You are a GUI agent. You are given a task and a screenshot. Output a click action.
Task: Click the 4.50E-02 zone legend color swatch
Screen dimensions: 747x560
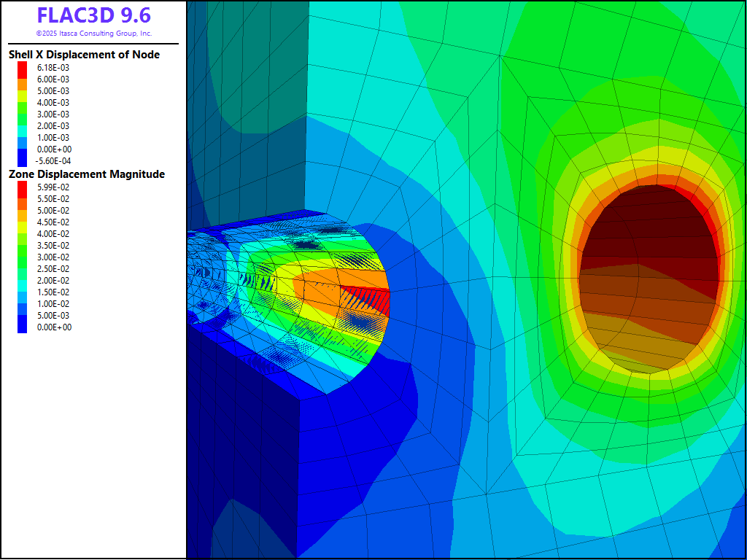pos(22,222)
